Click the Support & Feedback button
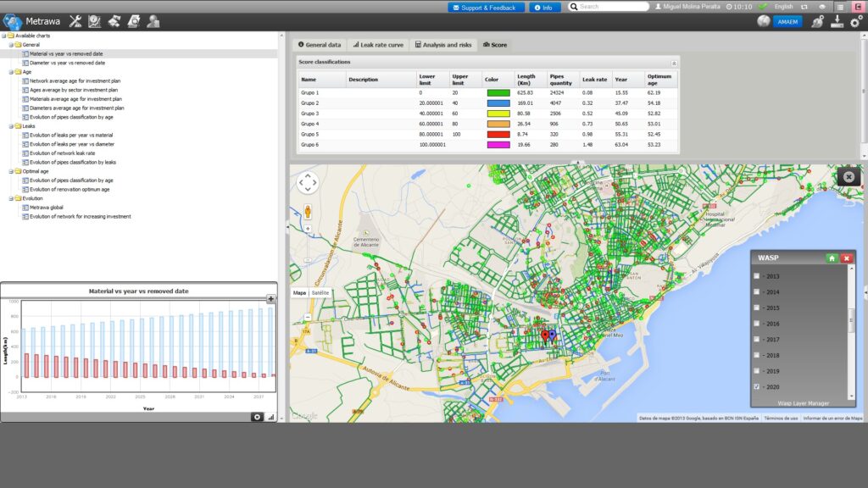Screen dimensions: 868x488 (486, 7)
